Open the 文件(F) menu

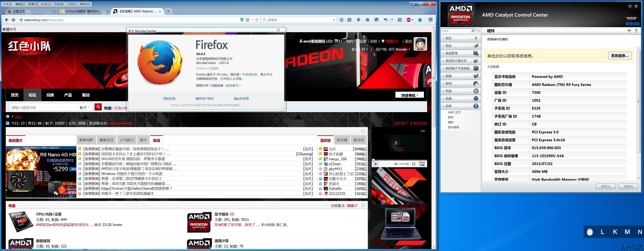pos(7,4)
